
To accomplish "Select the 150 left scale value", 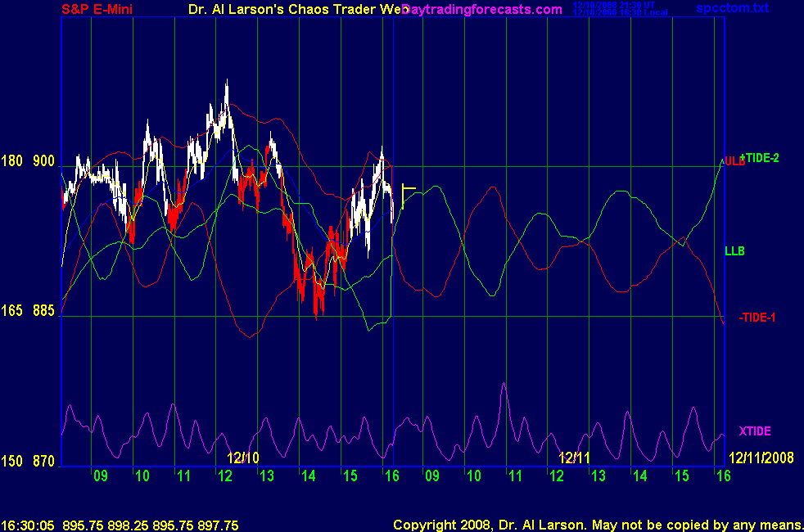I will 11,462.
